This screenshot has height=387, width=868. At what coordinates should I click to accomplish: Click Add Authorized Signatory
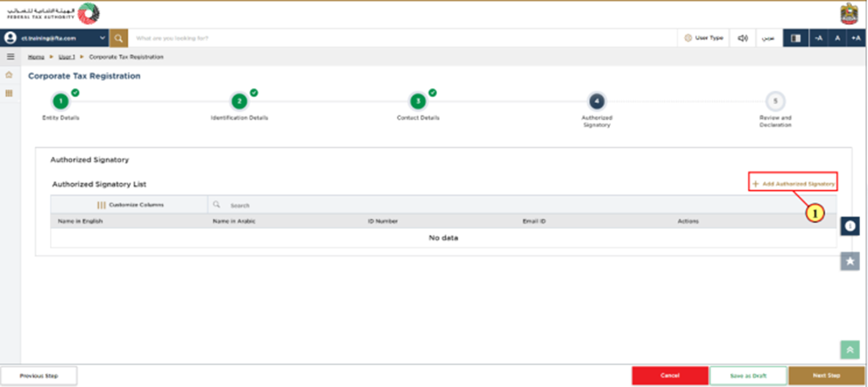pos(793,183)
